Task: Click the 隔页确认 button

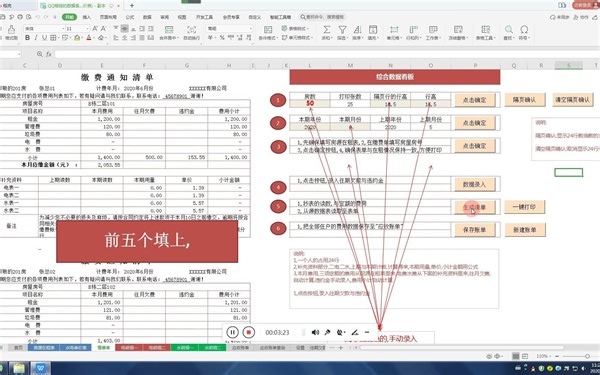Action: pyautogui.click(x=524, y=99)
